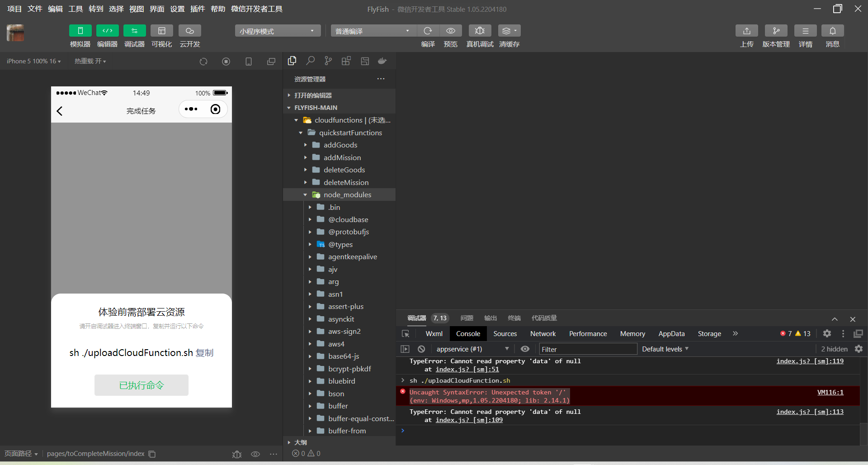Switch to the Terminal panel tab
The height and width of the screenshot is (465, 868).
[514, 318]
